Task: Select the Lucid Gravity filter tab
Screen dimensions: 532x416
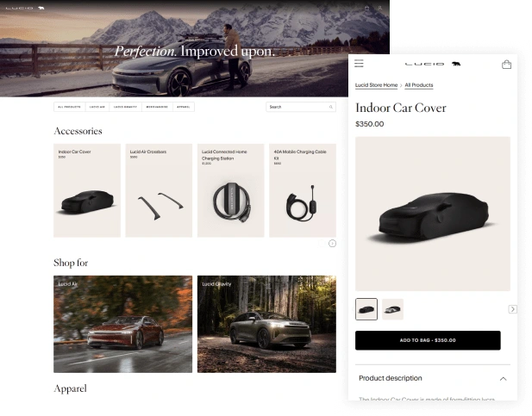Action: pos(125,107)
